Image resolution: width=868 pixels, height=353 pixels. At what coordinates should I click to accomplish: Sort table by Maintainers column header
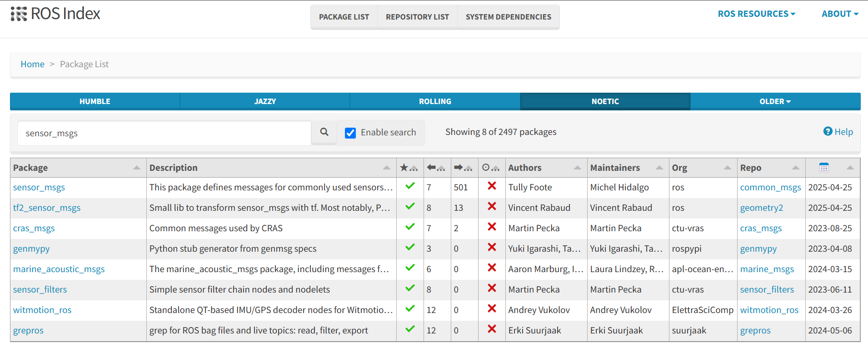pos(628,168)
